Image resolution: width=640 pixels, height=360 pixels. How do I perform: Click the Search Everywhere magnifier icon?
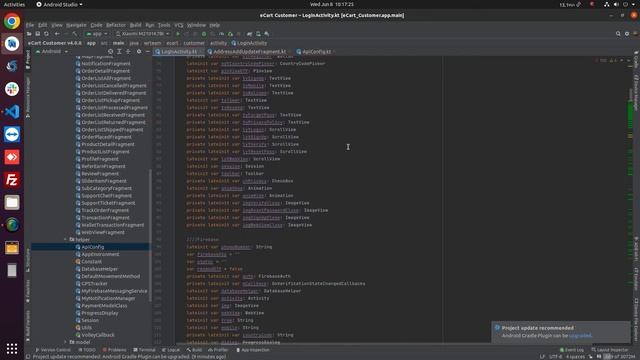click(x=618, y=34)
